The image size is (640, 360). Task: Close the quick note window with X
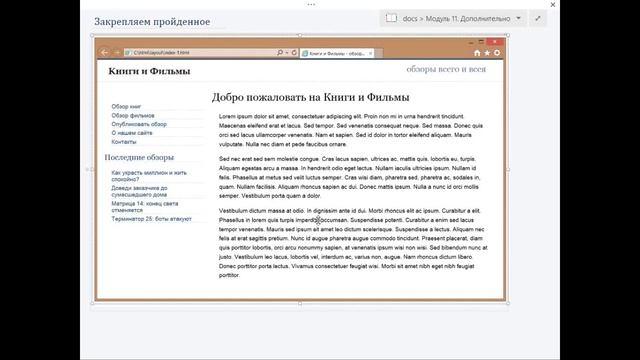[x=553, y=5]
